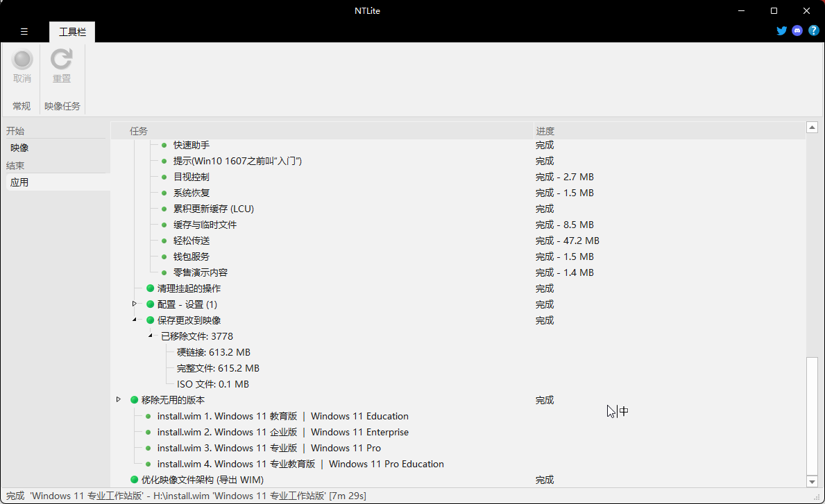Screen dimensions: 825x504
Task: Click green dot beside 缓存与临时文件
Action: click(x=164, y=225)
